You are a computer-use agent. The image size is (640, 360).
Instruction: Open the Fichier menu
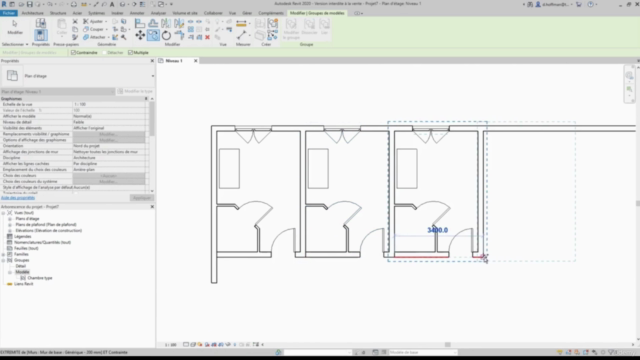pyautogui.click(x=9, y=13)
